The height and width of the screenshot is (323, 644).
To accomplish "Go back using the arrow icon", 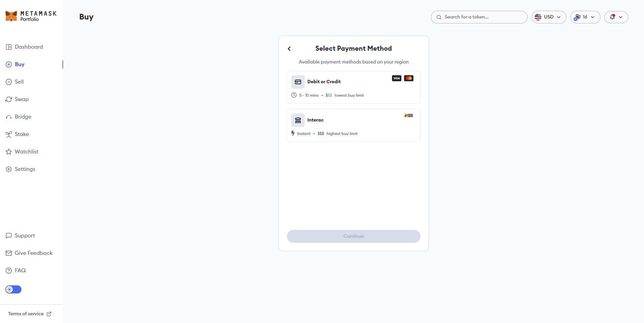I will (x=289, y=49).
